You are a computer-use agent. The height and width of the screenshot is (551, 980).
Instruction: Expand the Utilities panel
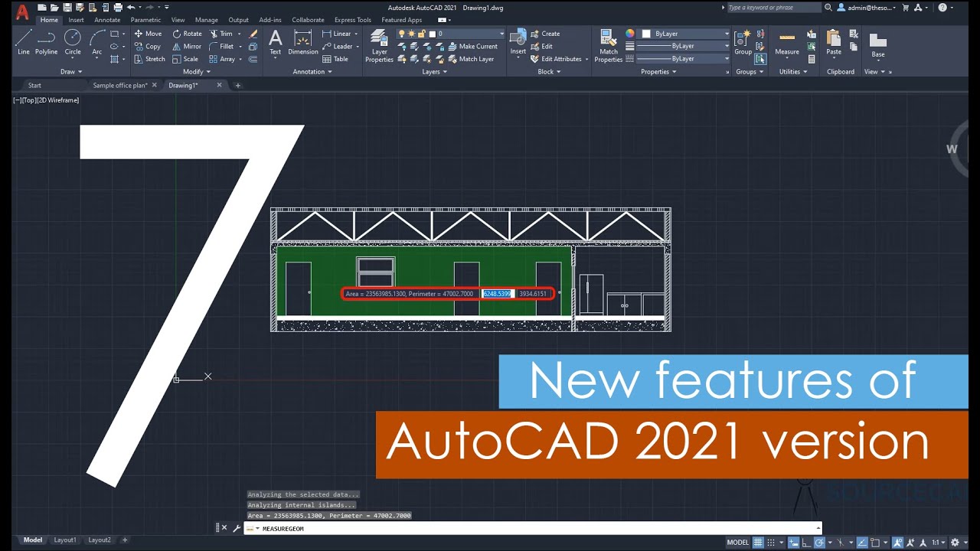pos(792,72)
